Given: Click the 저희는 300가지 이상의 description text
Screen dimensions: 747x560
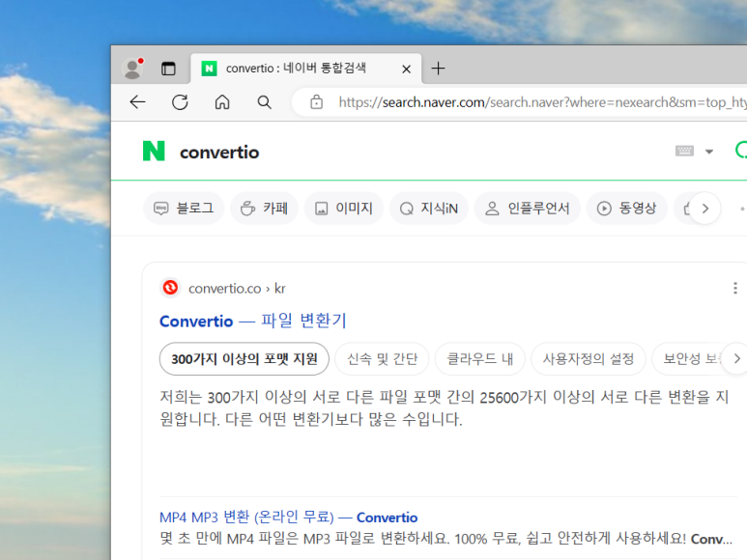Looking at the screenshot, I should pos(444,407).
